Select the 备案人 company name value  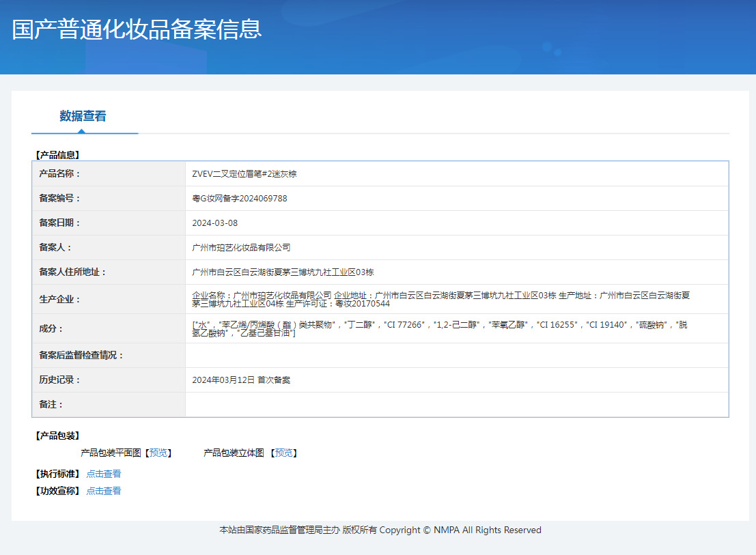(x=241, y=248)
